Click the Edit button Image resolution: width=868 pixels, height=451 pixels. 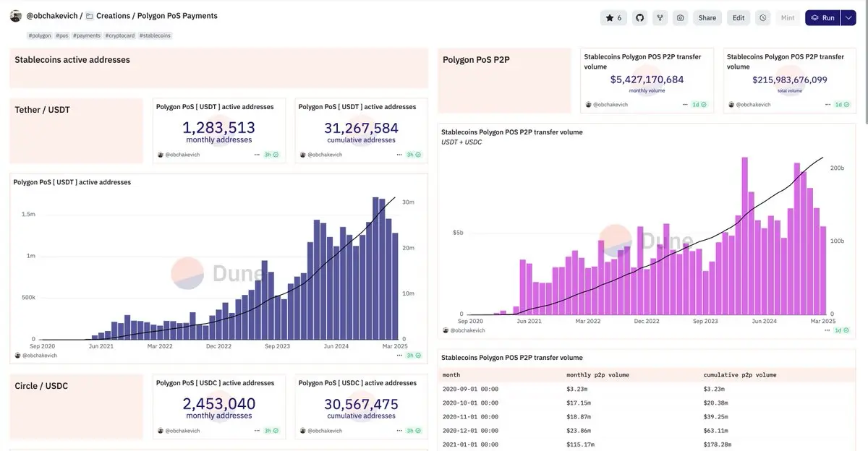coord(739,18)
